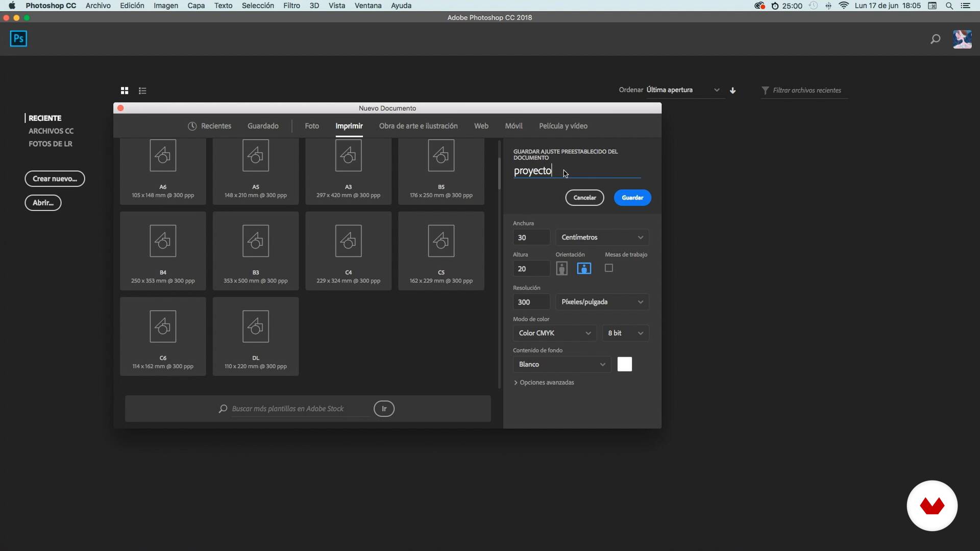
Task: Set landscape orientation
Action: [584, 268]
